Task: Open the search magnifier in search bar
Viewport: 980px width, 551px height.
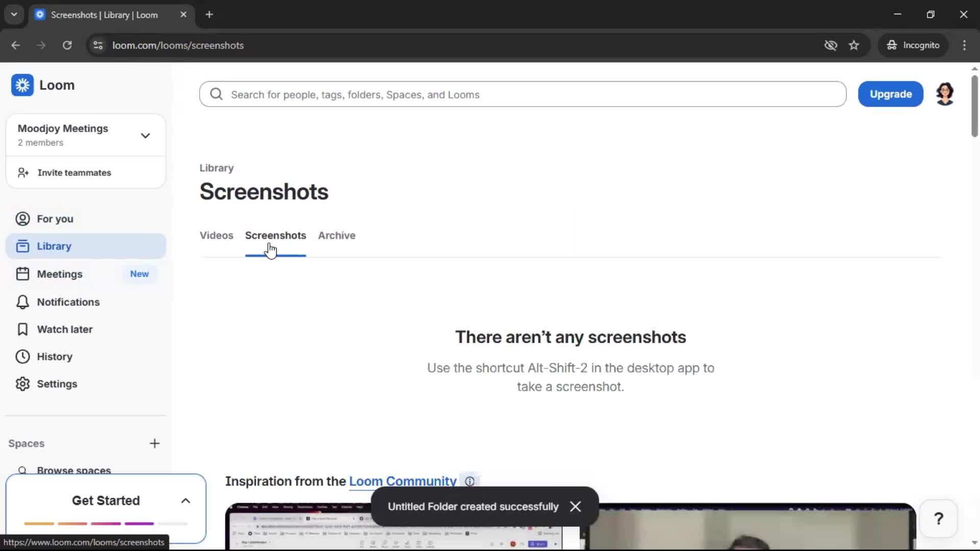Action: pyautogui.click(x=216, y=94)
